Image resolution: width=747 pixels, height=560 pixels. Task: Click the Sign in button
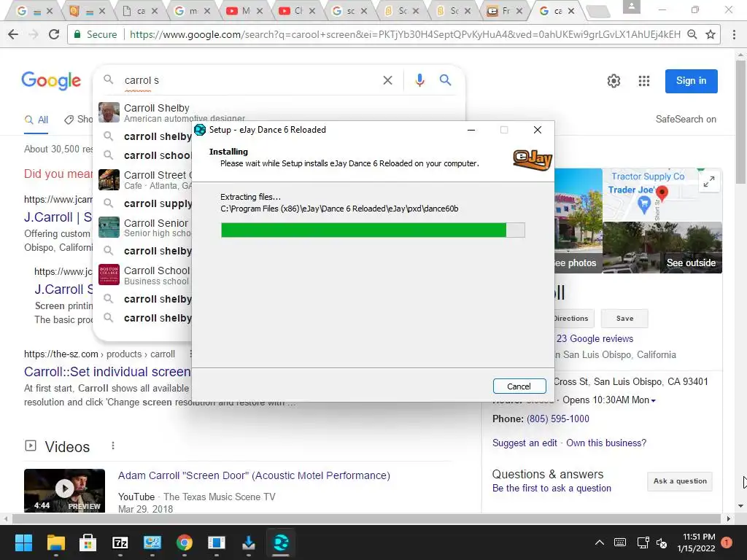pyautogui.click(x=692, y=81)
